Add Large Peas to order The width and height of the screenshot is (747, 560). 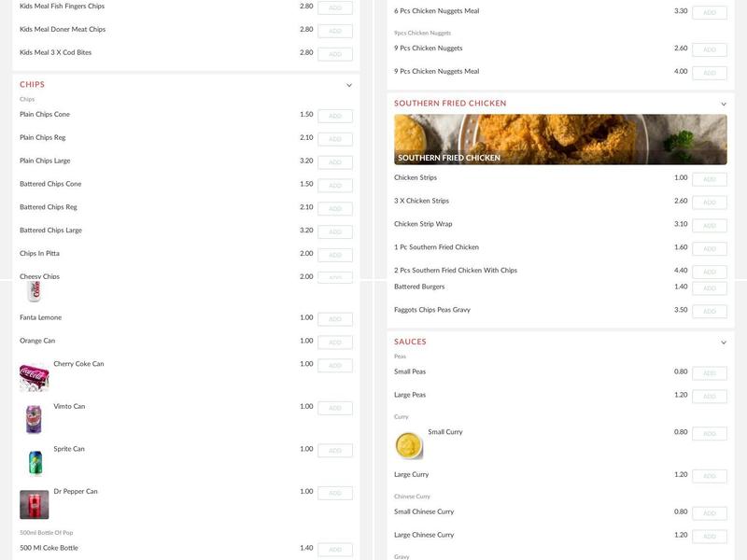[710, 396]
